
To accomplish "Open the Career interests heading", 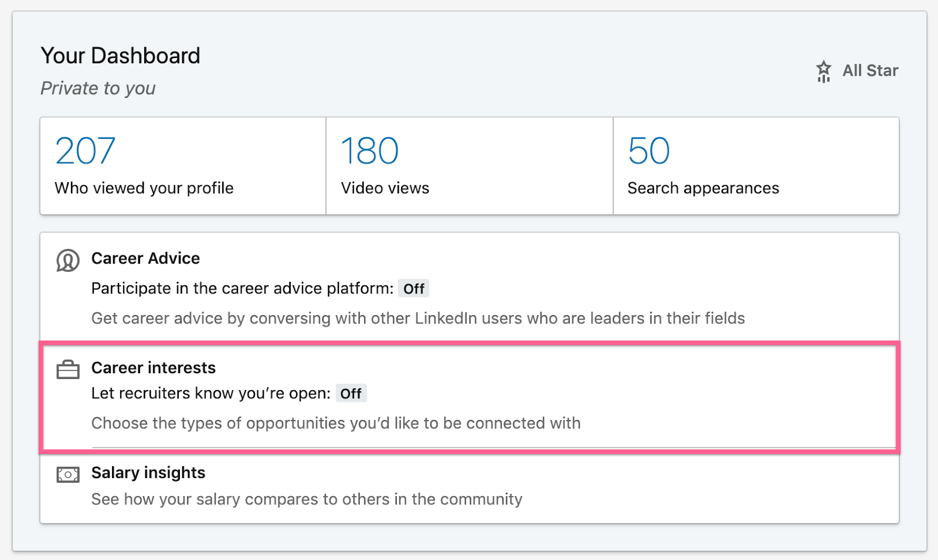I will tap(154, 368).
